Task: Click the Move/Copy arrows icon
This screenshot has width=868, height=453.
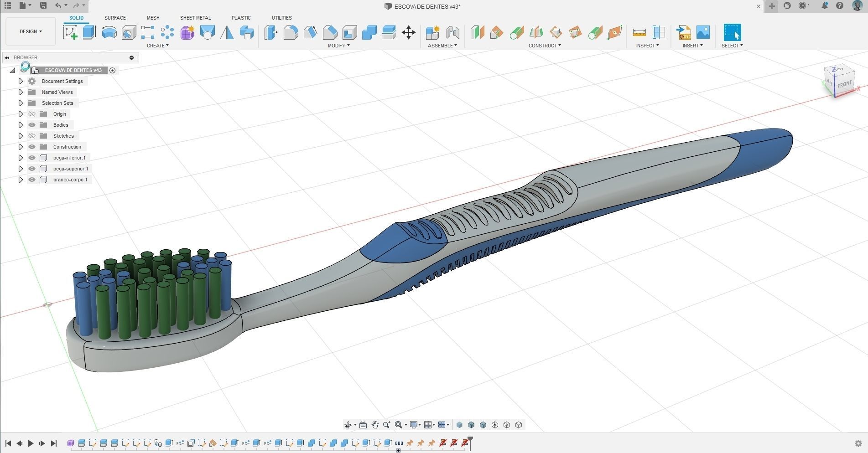Action: pyautogui.click(x=408, y=32)
